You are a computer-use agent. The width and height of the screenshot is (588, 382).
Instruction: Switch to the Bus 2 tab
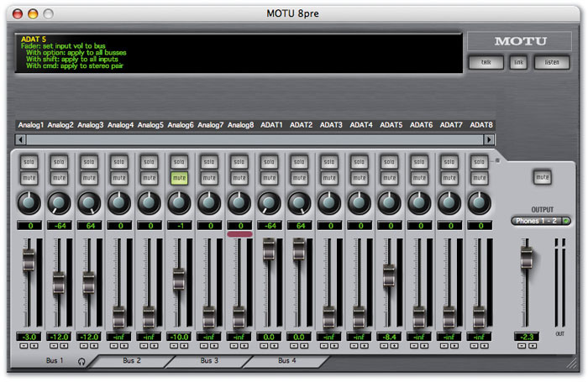click(x=132, y=360)
